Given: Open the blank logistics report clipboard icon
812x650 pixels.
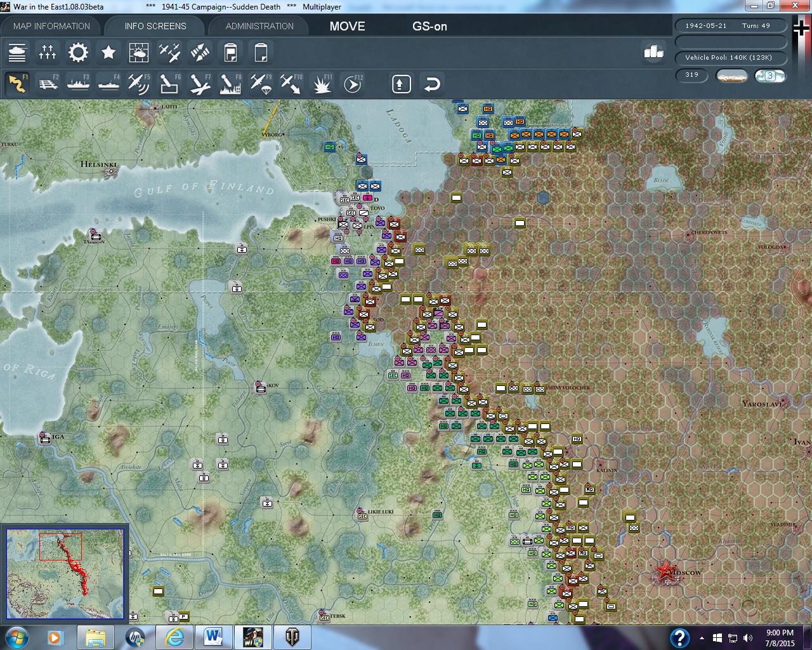Looking at the screenshot, I should 261,53.
